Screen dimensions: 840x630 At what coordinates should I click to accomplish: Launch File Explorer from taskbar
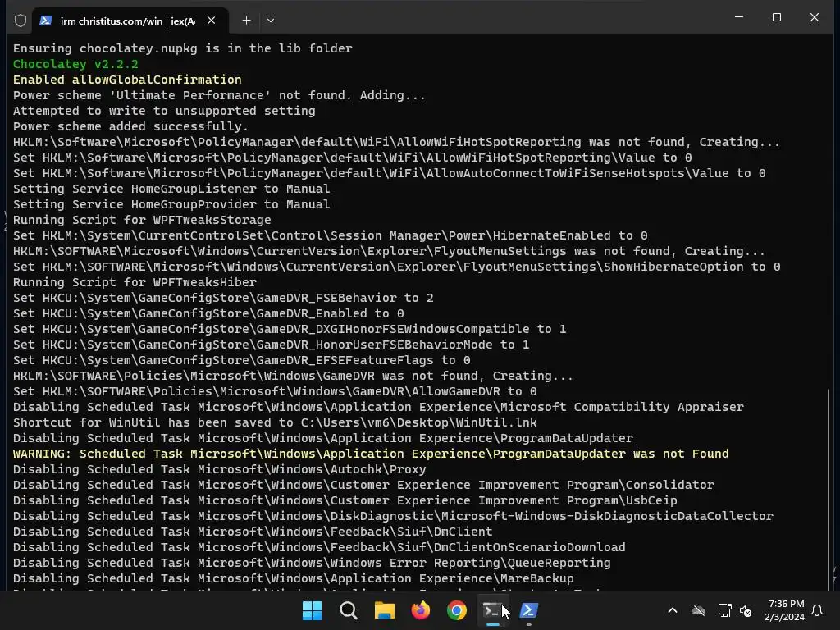pos(384,610)
